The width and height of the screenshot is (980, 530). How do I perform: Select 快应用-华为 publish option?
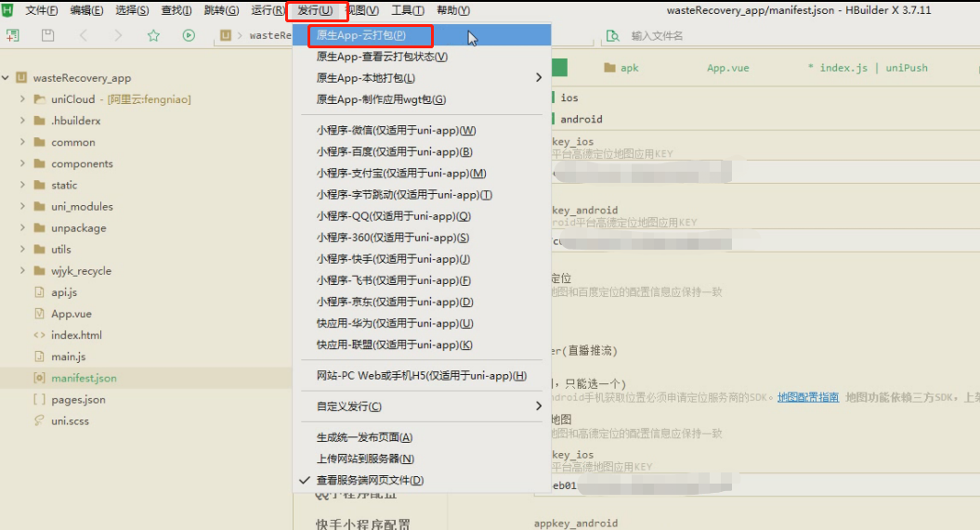pyautogui.click(x=422, y=323)
